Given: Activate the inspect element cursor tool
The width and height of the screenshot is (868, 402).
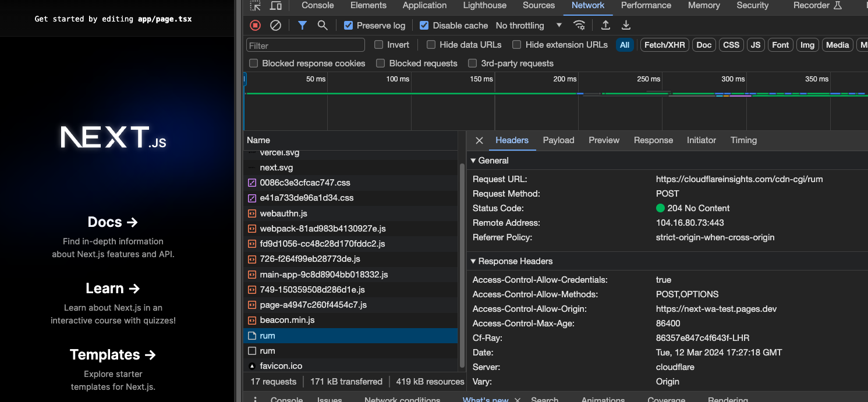Looking at the screenshot, I should pyautogui.click(x=255, y=5).
